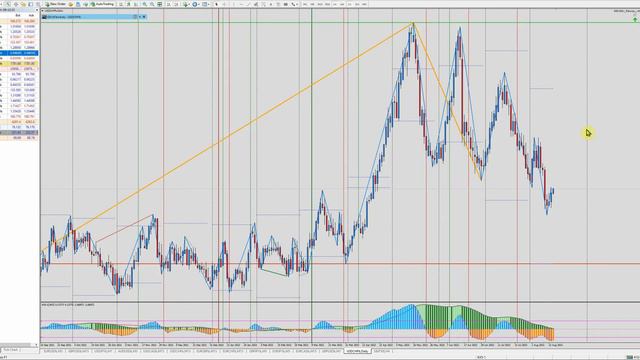The width and height of the screenshot is (640, 360).
Task: Switch chart to candlesticks style
Action: [129, 4]
